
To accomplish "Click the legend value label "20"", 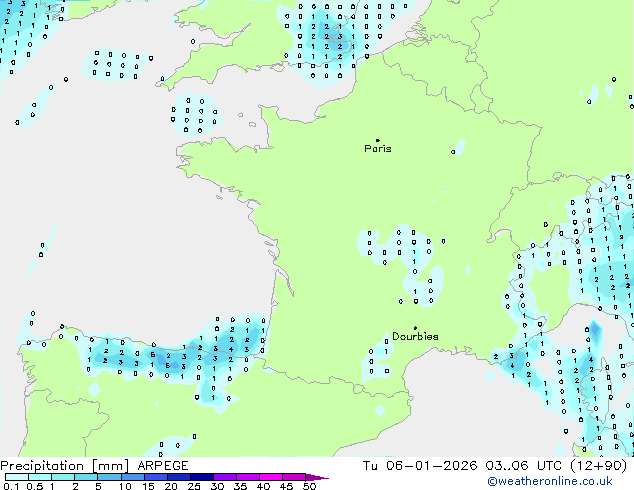I will [x=171, y=486].
